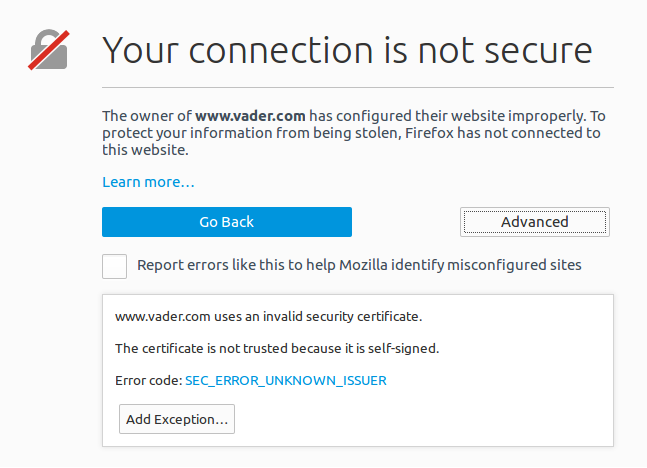
Task: Click the blue Go Back button
Action: (x=227, y=222)
